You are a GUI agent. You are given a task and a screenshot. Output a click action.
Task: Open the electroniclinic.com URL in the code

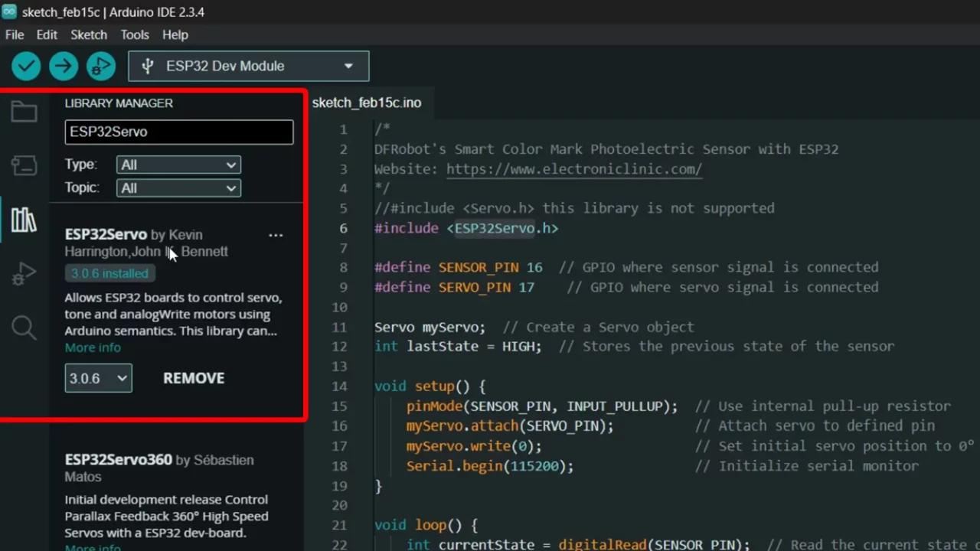click(x=574, y=169)
